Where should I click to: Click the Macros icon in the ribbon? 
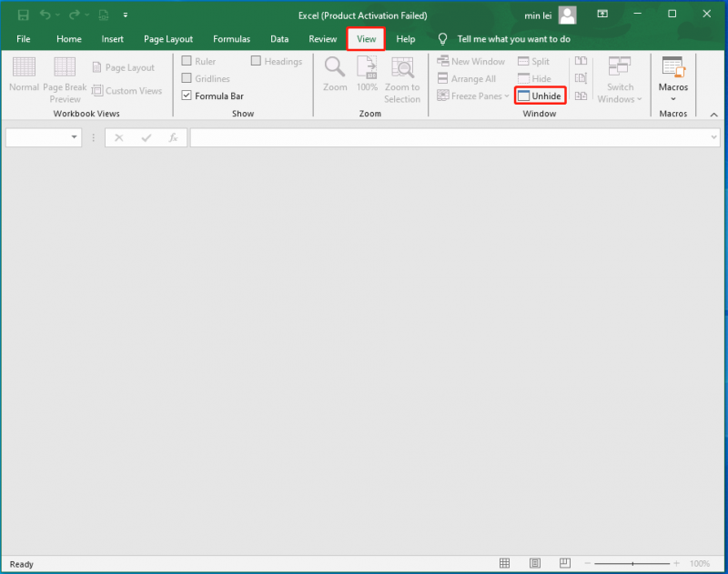(x=673, y=67)
